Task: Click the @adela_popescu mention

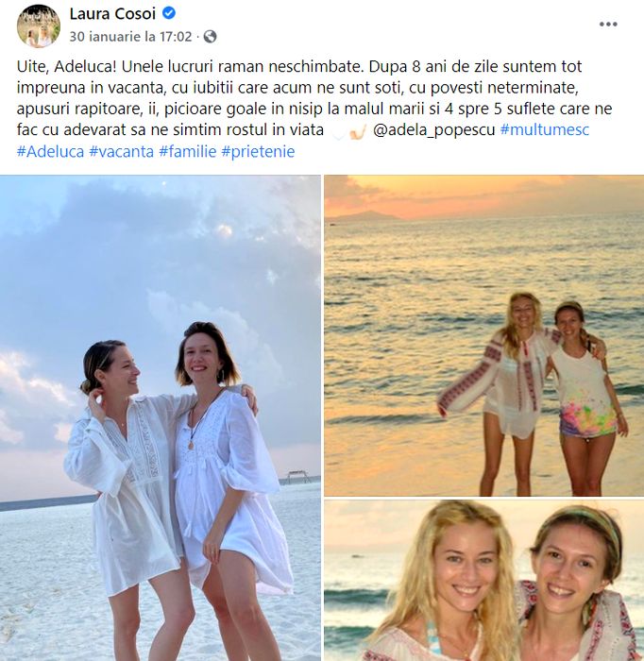Action: [433, 130]
